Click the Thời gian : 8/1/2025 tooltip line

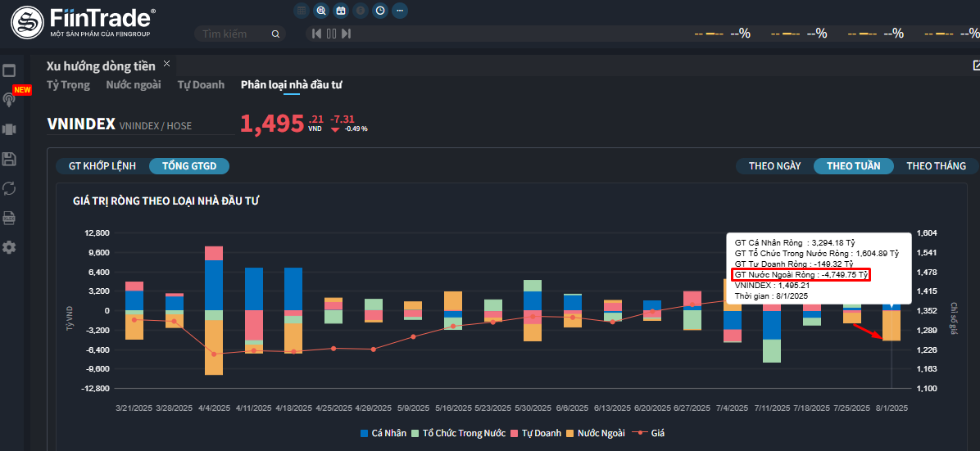[x=772, y=295]
